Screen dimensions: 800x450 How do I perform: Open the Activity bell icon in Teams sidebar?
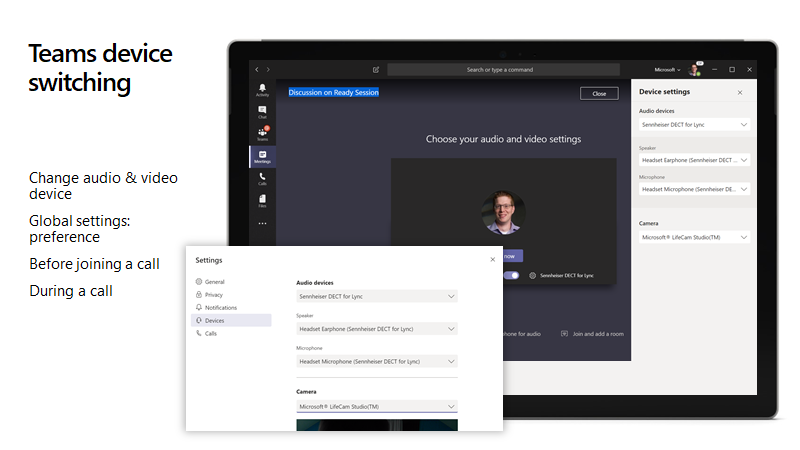(x=262, y=90)
